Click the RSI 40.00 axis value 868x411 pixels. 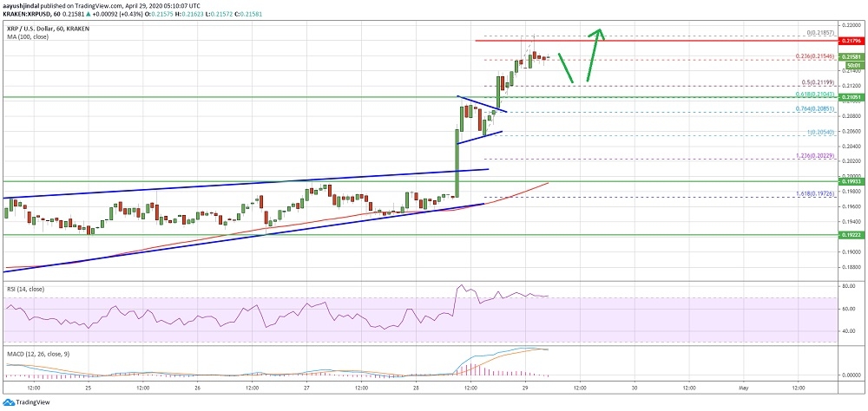[850, 331]
